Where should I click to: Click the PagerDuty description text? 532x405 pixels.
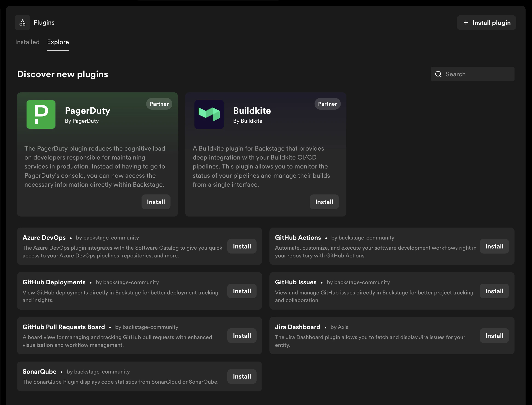click(95, 166)
